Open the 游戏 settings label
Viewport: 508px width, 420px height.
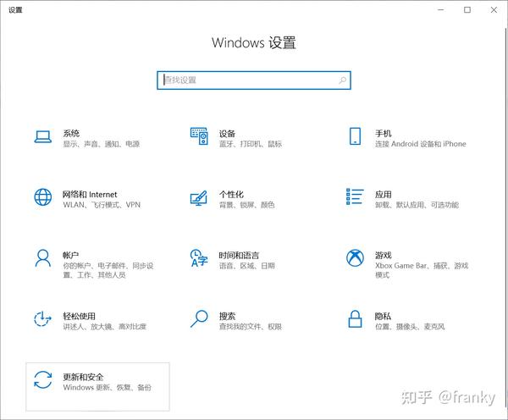[x=384, y=255]
